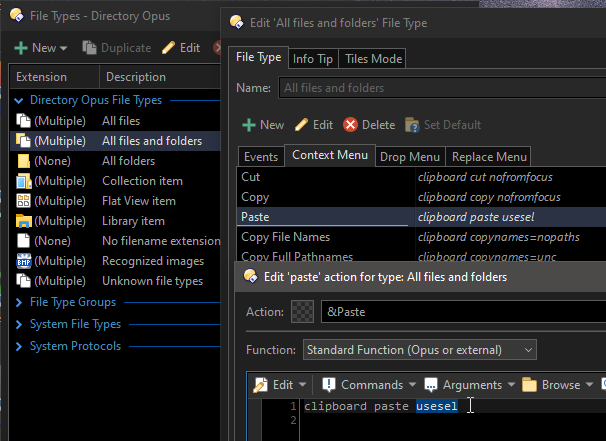Click the pencil Edit button in File Types toolbar
Screen dimensions: 606x441
pos(181,48)
